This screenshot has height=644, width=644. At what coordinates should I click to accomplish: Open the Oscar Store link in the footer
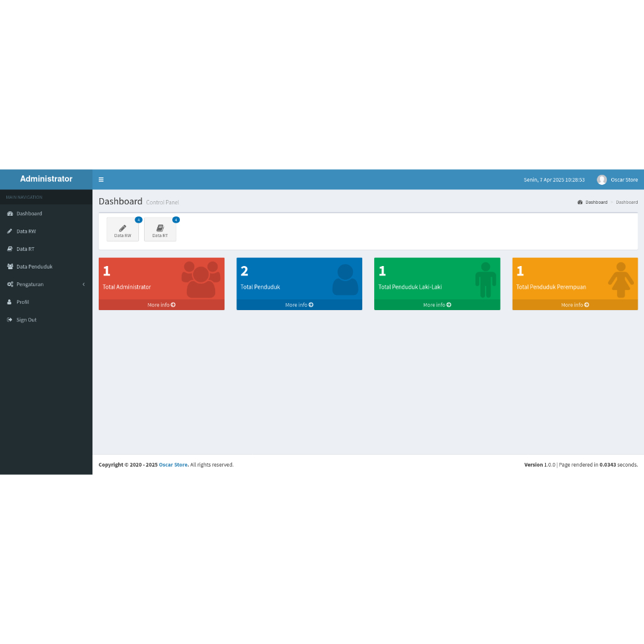(173, 465)
